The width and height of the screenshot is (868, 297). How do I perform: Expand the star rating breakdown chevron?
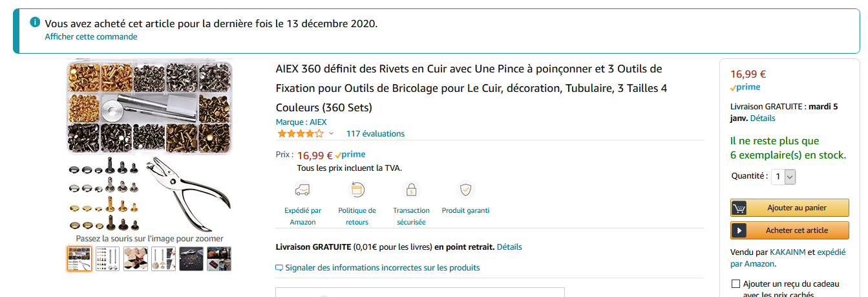coord(332,134)
